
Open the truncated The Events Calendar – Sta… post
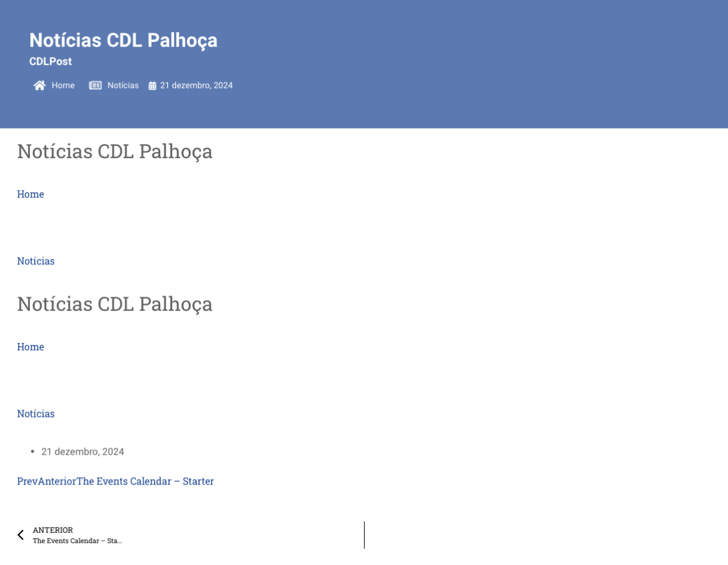click(77, 541)
